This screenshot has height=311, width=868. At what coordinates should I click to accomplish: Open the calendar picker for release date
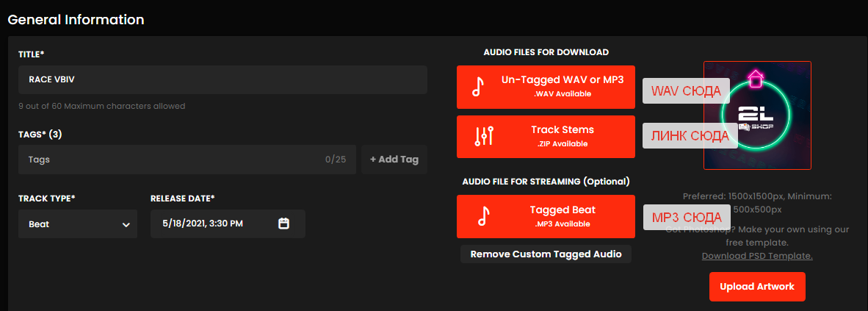[x=284, y=224]
